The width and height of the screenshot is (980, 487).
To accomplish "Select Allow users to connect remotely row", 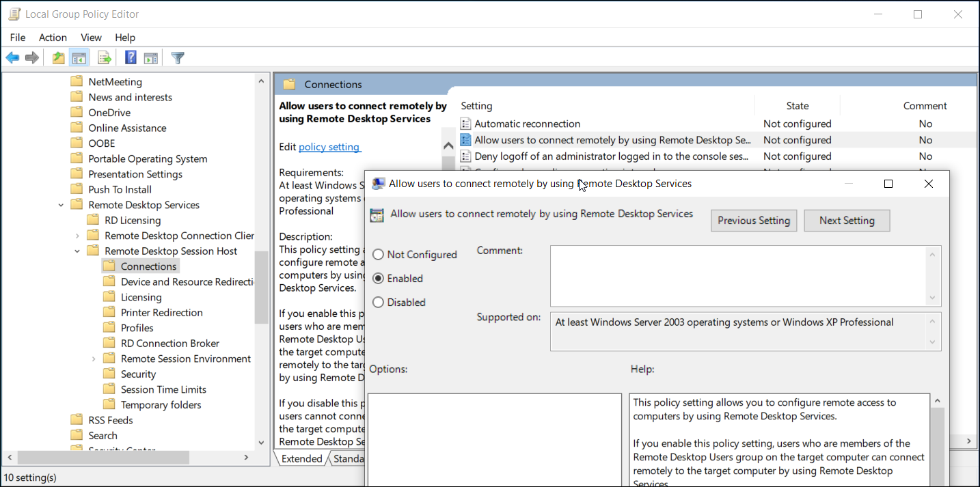I will point(718,140).
